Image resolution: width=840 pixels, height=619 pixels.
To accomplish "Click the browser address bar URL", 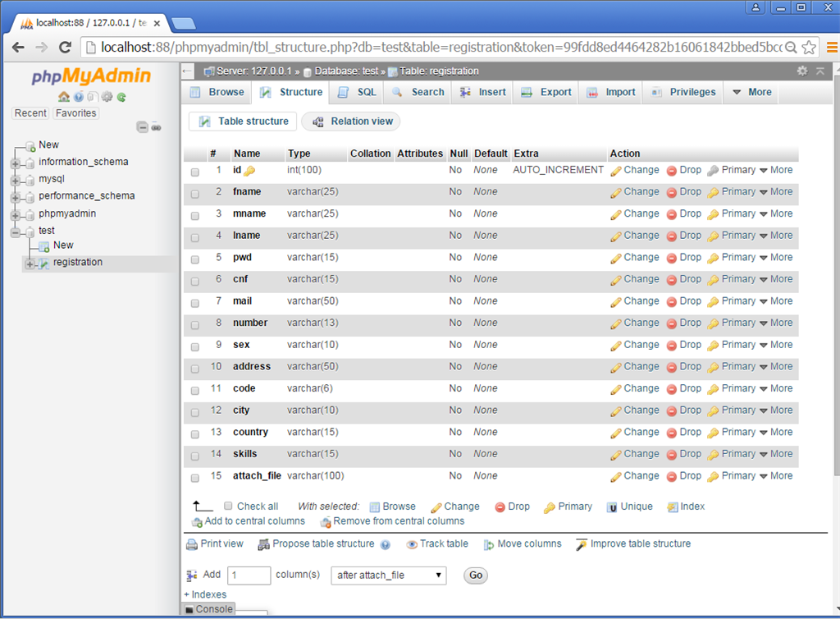I will pos(441,47).
